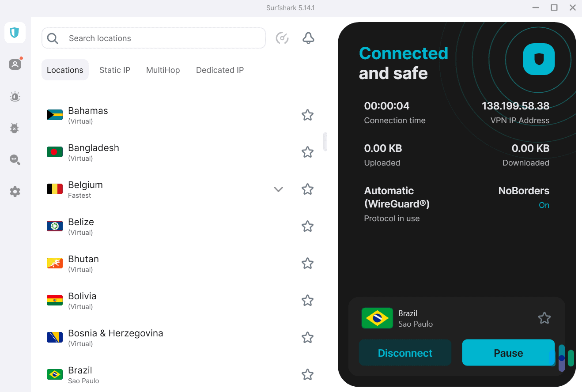Viewport: 582px width, 392px height.
Task: Click the locations list scrollbar
Action: click(325, 141)
